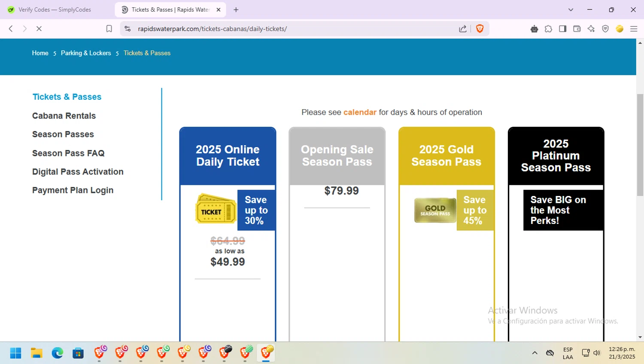Go back to previous page
This screenshot has width=644, height=364.
[x=11, y=29]
